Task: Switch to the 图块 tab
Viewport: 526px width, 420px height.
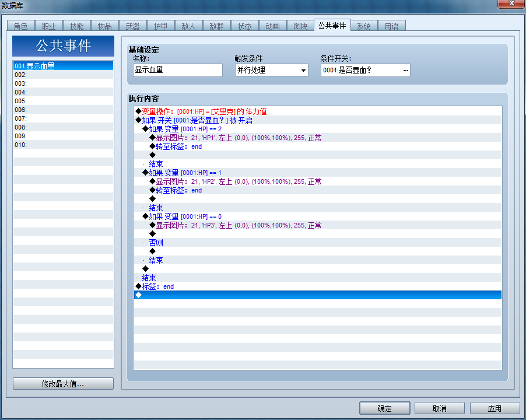Action: point(300,26)
